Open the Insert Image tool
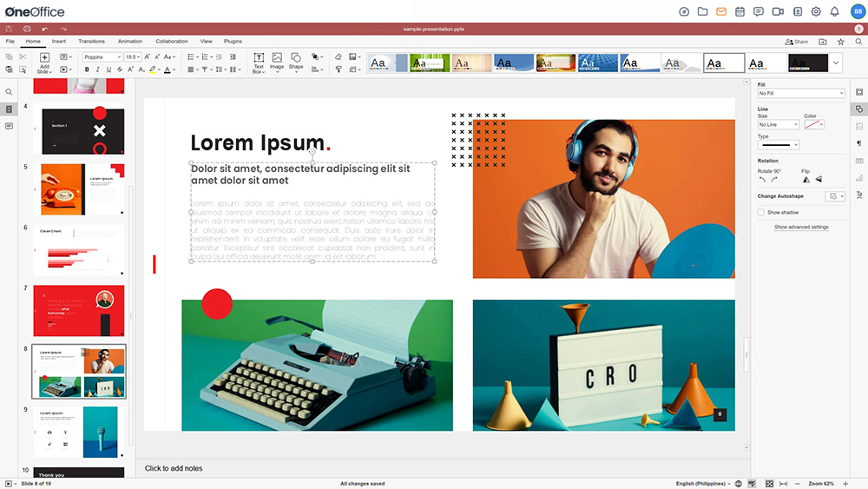Viewport: 868px width, 489px height. [277, 61]
